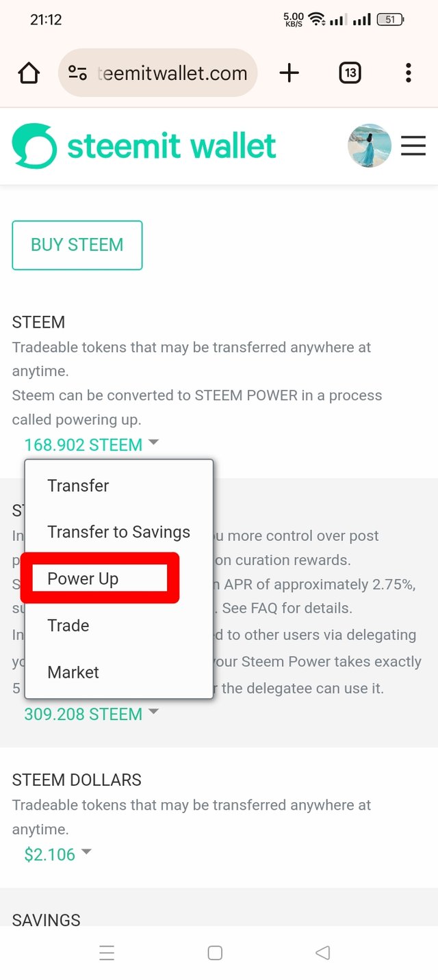Tap the Android home square icon
The width and height of the screenshot is (438, 980).
point(215,953)
